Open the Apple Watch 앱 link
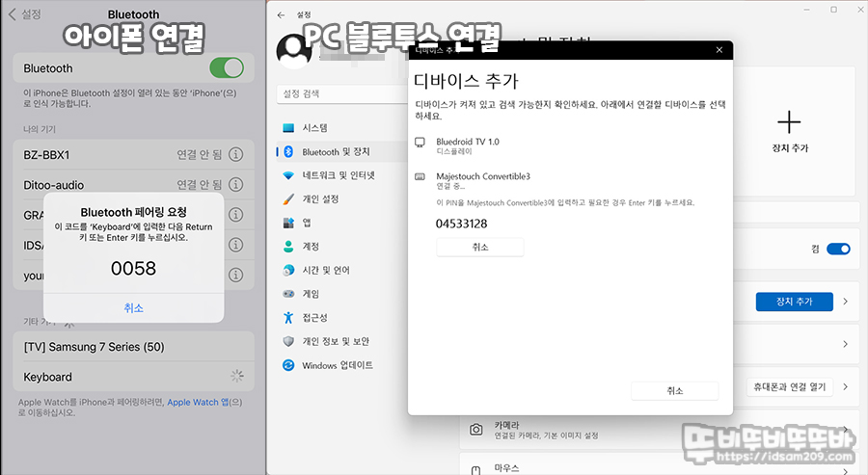 198,402
